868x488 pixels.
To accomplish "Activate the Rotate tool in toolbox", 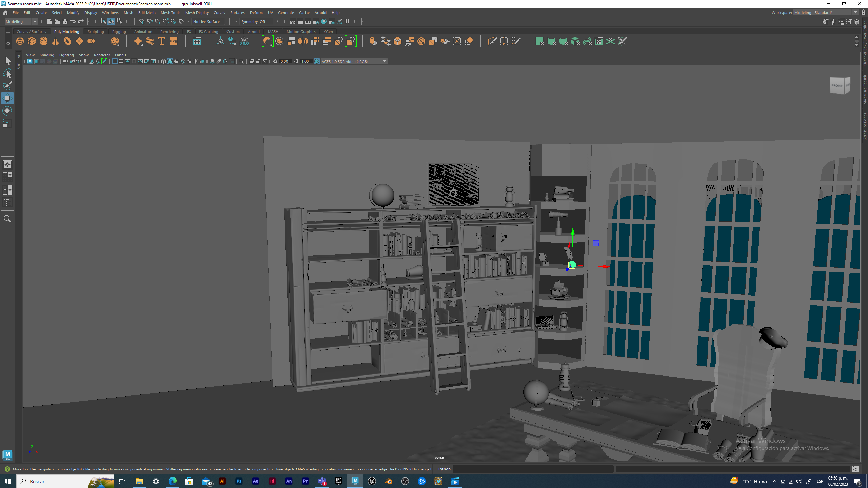I will pyautogui.click(x=7, y=111).
